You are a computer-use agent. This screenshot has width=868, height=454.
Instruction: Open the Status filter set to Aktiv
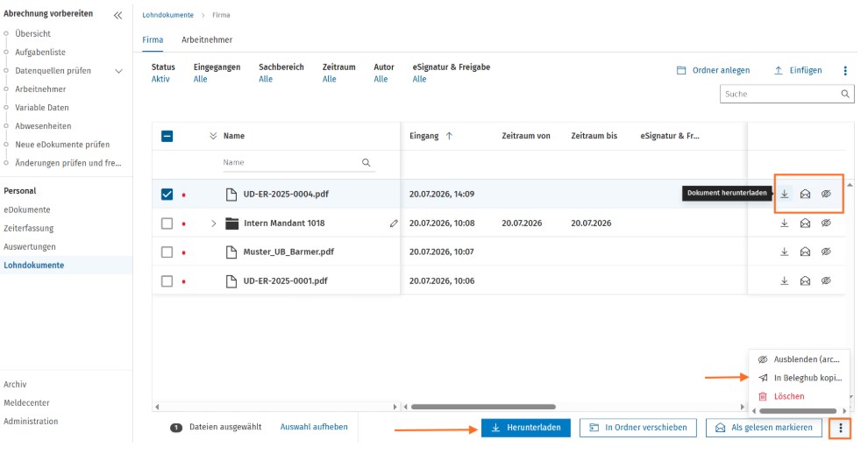click(x=163, y=73)
